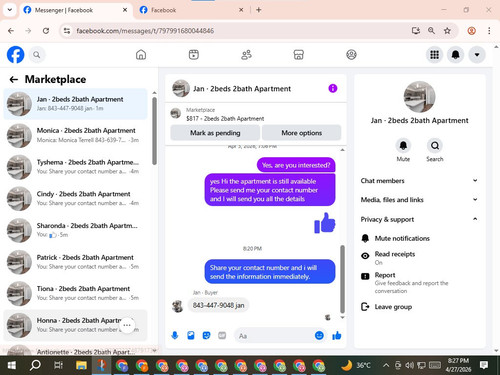Click the phone number message 843-447-9048 jan

coord(218,305)
